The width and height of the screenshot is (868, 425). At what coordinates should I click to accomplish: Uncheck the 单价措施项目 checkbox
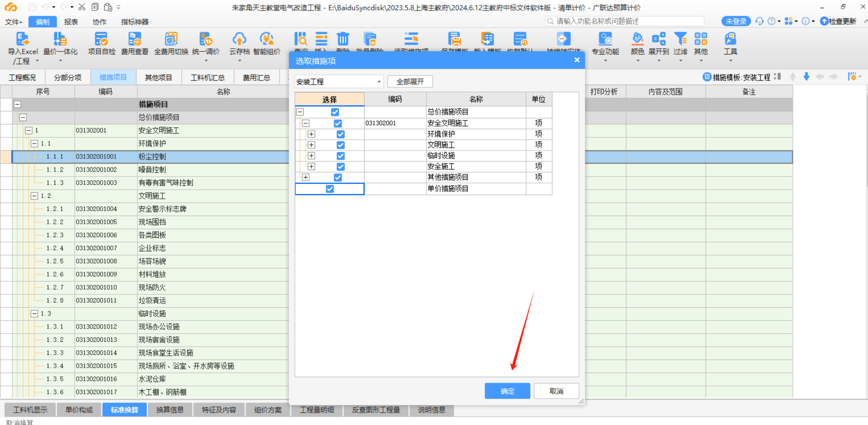330,189
